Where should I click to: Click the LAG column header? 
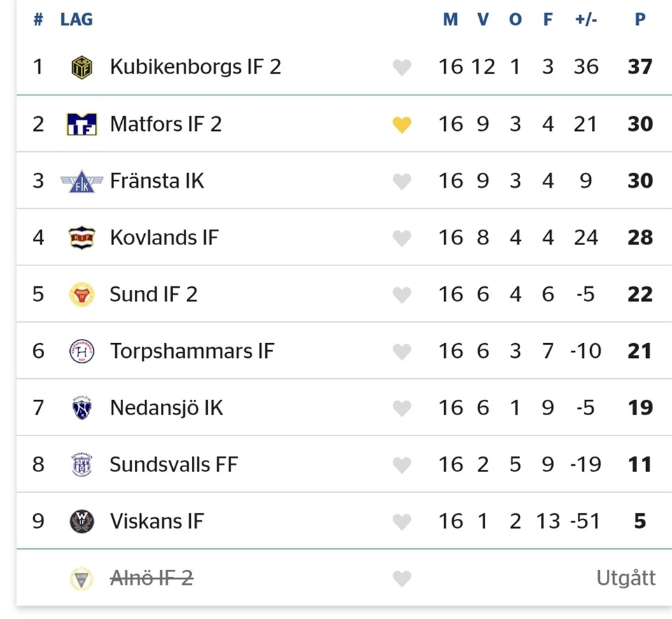(76, 20)
